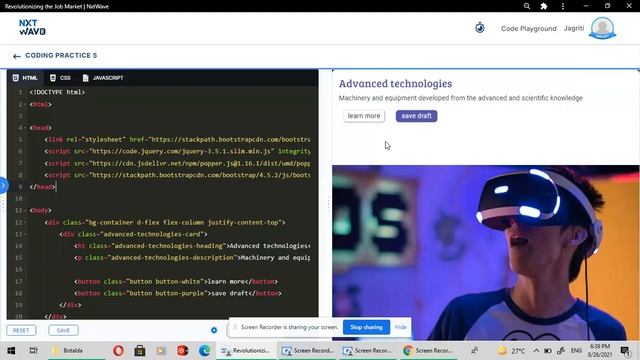640x360 pixels.
Task: Collapse the head tag fold arrow on line 4
Action: tap(25, 128)
